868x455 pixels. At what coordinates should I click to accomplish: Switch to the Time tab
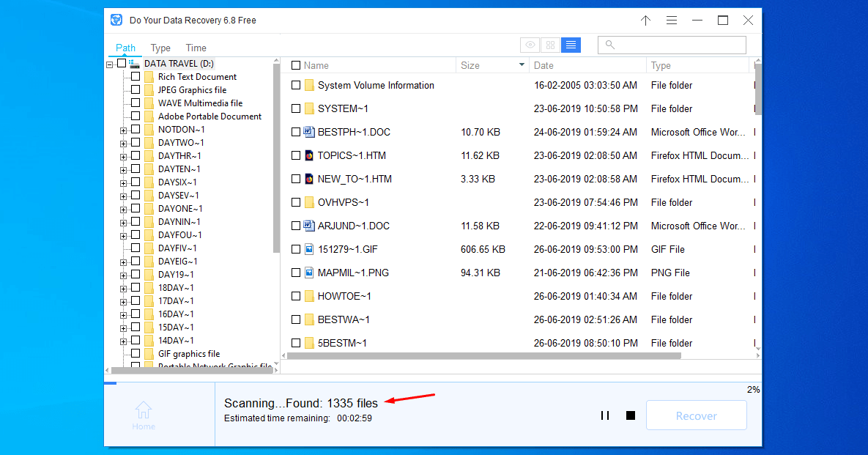click(196, 48)
